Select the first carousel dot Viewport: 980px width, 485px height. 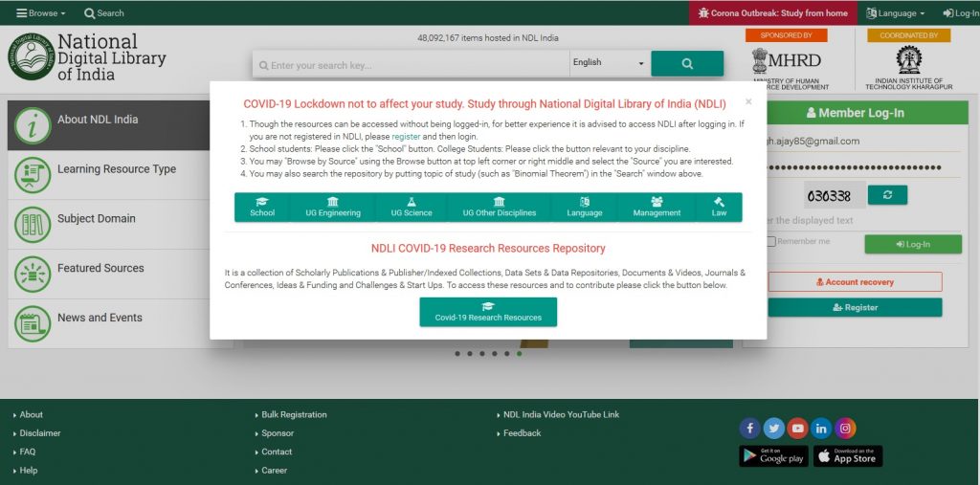tap(457, 354)
